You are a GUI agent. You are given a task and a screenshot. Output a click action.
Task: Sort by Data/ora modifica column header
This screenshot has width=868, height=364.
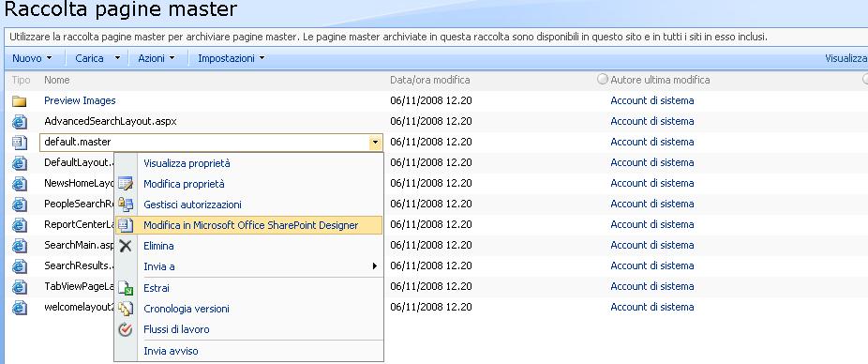pyautogui.click(x=430, y=80)
